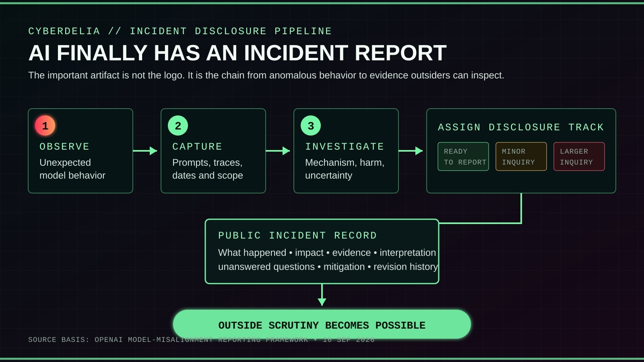Click the CYBERDELIA // INCIDENT DISCLOSURE PIPELINE header
This screenshot has height=362, width=644.
click(x=180, y=31)
